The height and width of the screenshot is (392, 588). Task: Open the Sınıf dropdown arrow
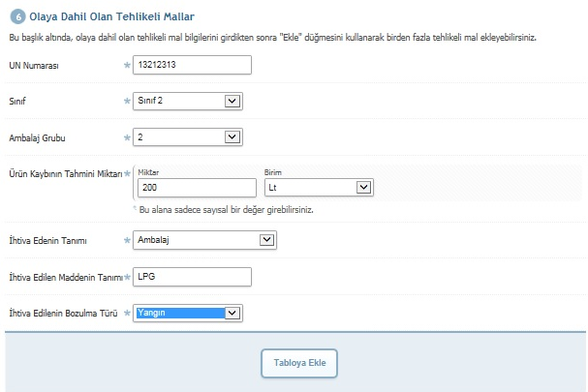(x=232, y=101)
